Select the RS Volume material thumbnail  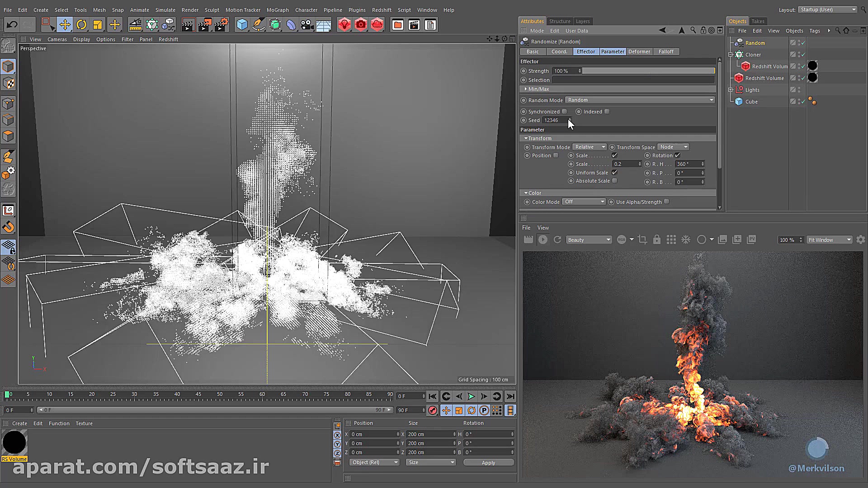[14, 442]
